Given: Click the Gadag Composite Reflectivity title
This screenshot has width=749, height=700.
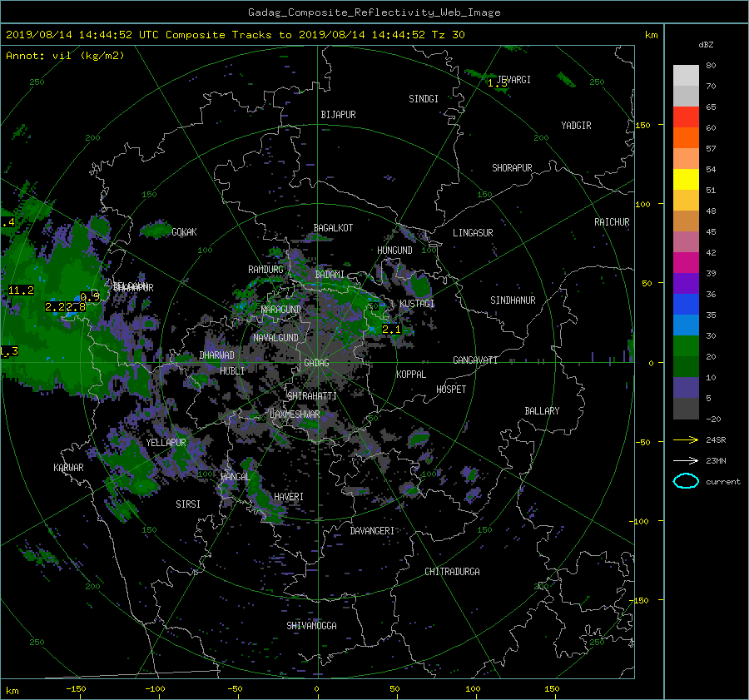Looking at the screenshot, I should [x=374, y=12].
